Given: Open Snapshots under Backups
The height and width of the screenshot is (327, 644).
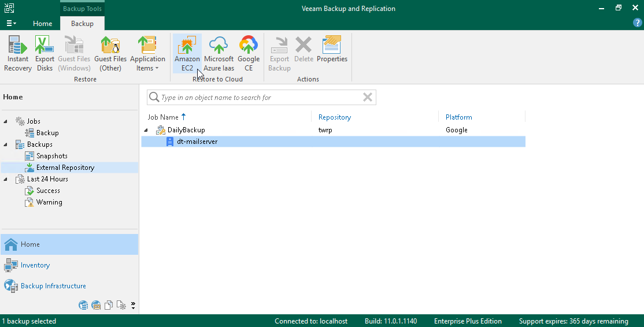Looking at the screenshot, I should click(x=52, y=155).
